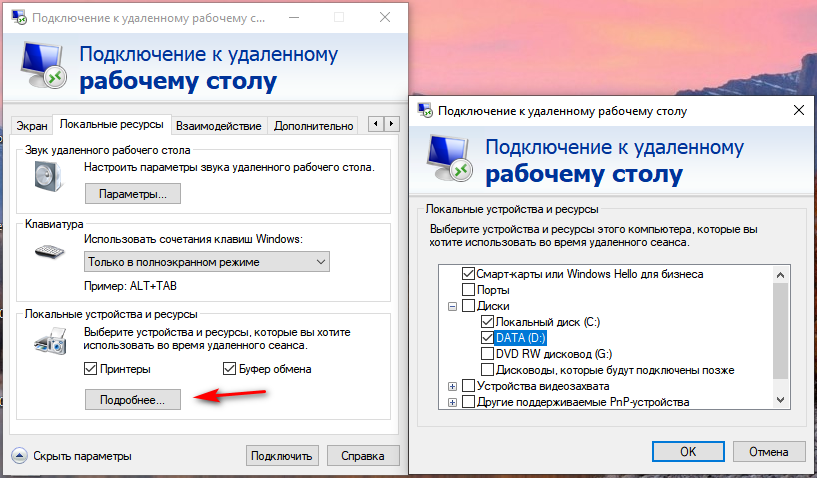Click the Скрыть параметры arrow icon
Image resolution: width=817 pixels, height=478 pixels.
coord(19,456)
